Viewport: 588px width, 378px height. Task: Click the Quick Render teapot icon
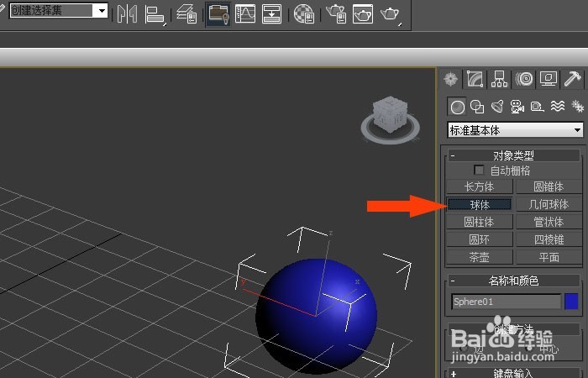point(391,14)
